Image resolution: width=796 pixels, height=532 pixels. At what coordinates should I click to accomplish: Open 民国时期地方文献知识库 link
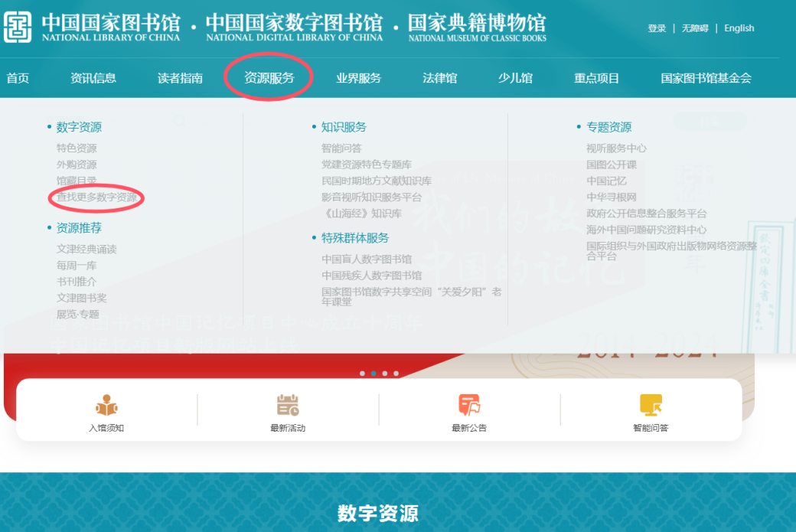click(x=377, y=181)
